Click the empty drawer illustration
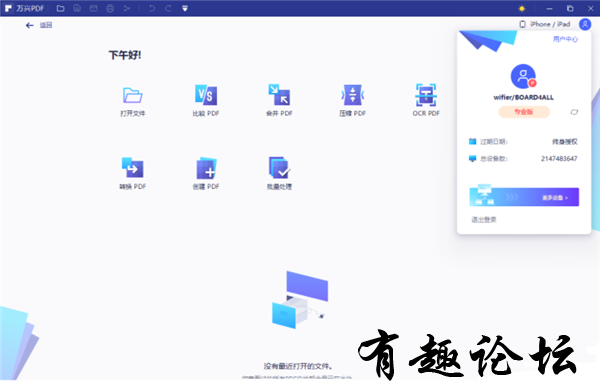Screen dimensions: 600x389 point(300,300)
